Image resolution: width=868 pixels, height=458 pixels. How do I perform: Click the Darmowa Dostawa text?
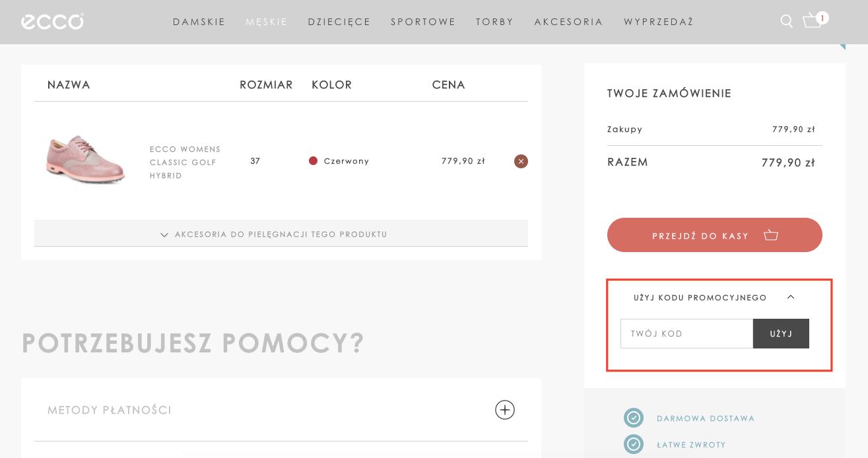(x=706, y=418)
